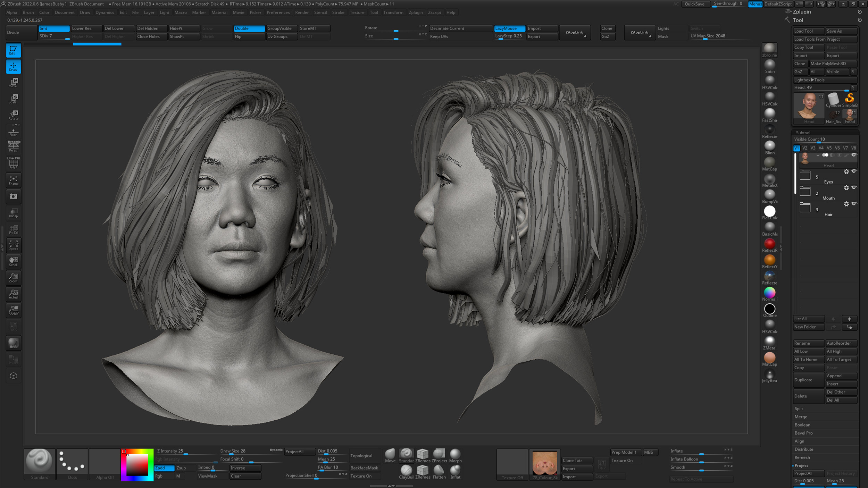Enable the LazyMouse toggle
868x488 pixels.
coord(509,28)
